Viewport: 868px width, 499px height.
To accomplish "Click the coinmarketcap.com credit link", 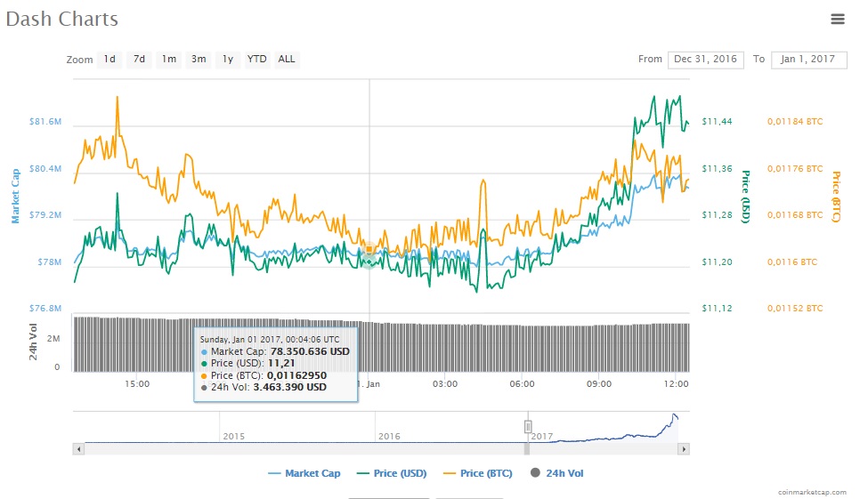I will (x=812, y=492).
